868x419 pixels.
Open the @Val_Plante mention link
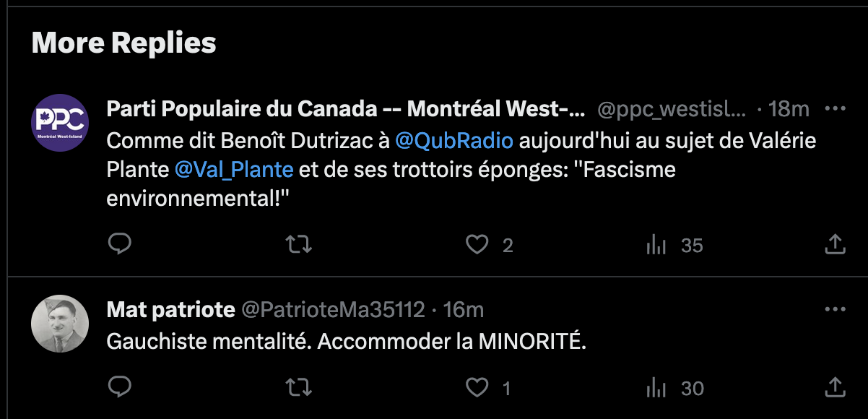[234, 169]
